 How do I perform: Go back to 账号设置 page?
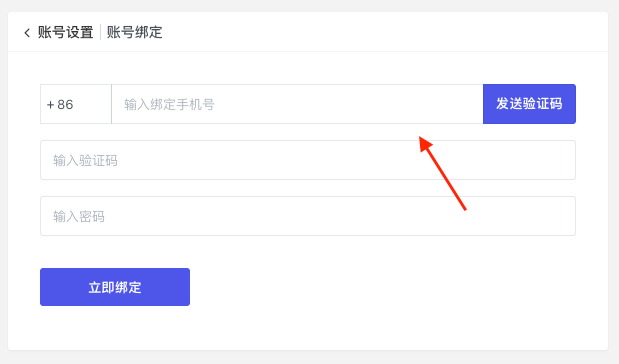tap(66, 32)
